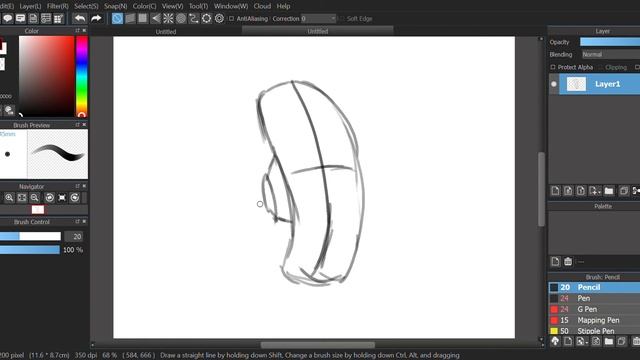Open the Layer(L) menu
The height and width of the screenshot is (360, 640).
30,6
